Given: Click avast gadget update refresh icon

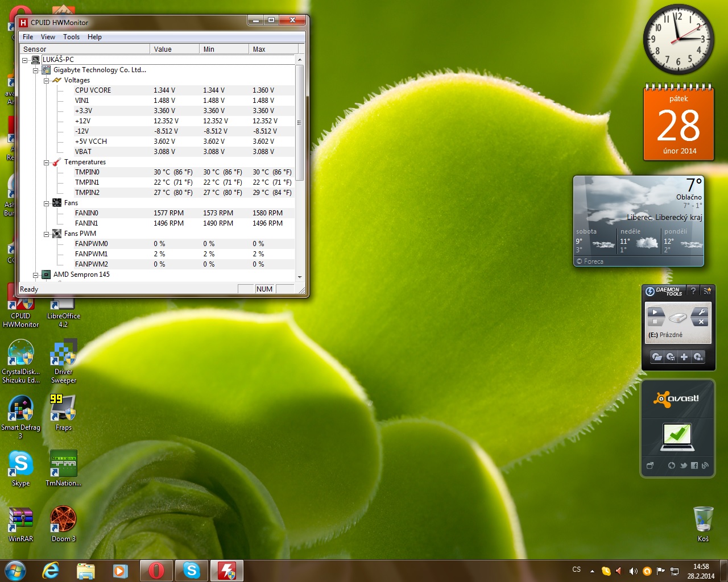Looking at the screenshot, I should pyautogui.click(x=672, y=465).
